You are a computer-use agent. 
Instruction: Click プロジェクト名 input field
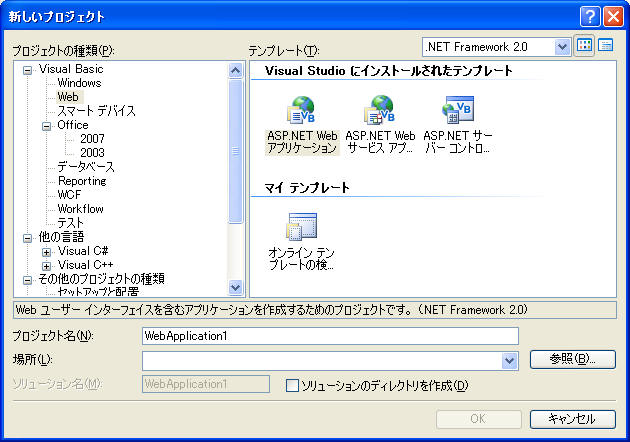(x=330, y=336)
